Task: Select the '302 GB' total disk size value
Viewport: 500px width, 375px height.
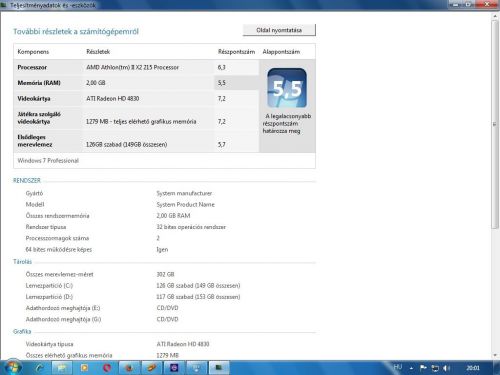Action: point(165,274)
